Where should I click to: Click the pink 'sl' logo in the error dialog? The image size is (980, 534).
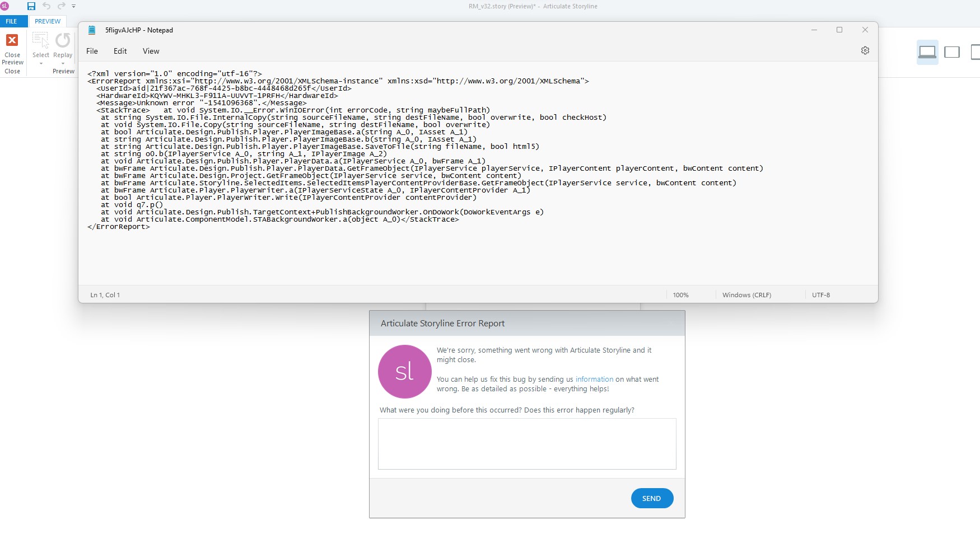pyautogui.click(x=404, y=372)
